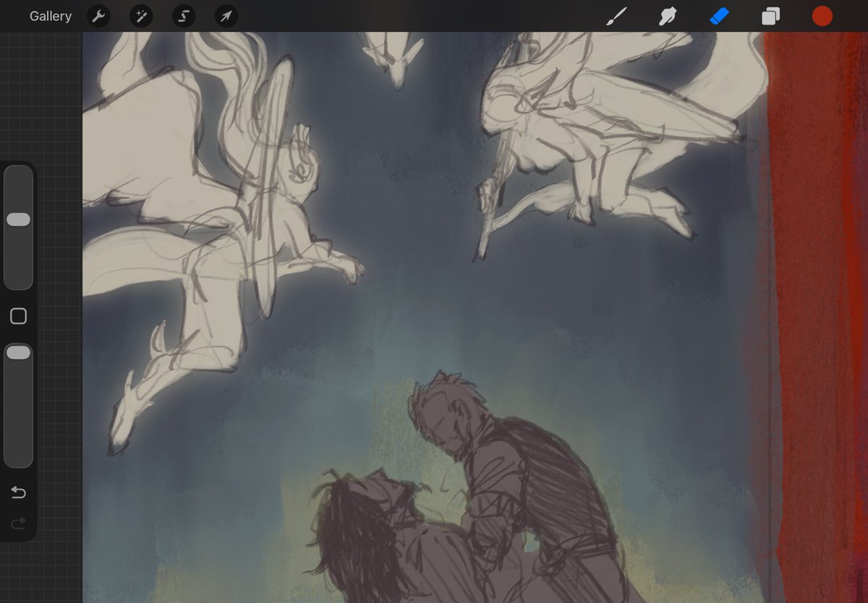Open the red active color picker
Image resolution: width=868 pixels, height=603 pixels.
[x=822, y=16]
